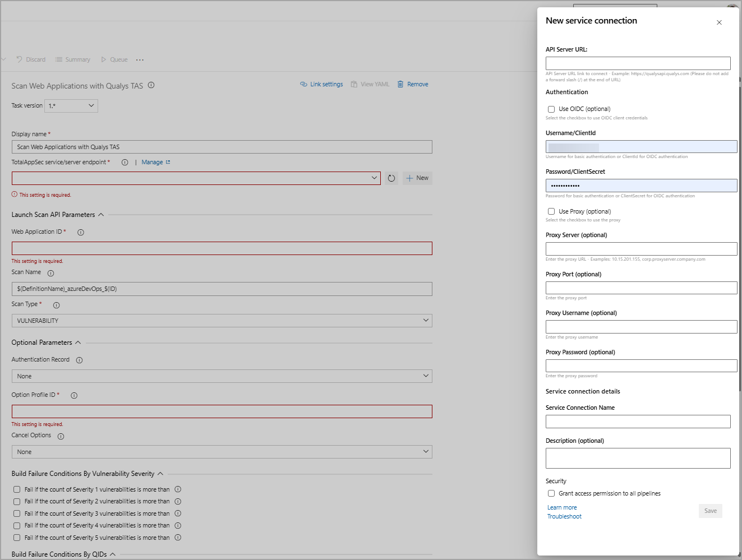Show info for Severity 4 condition

pos(178,525)
